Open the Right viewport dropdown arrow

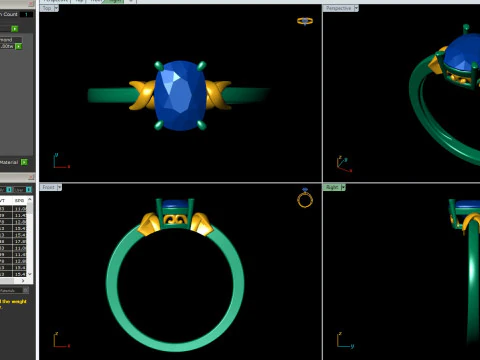(x=343, y=187)
